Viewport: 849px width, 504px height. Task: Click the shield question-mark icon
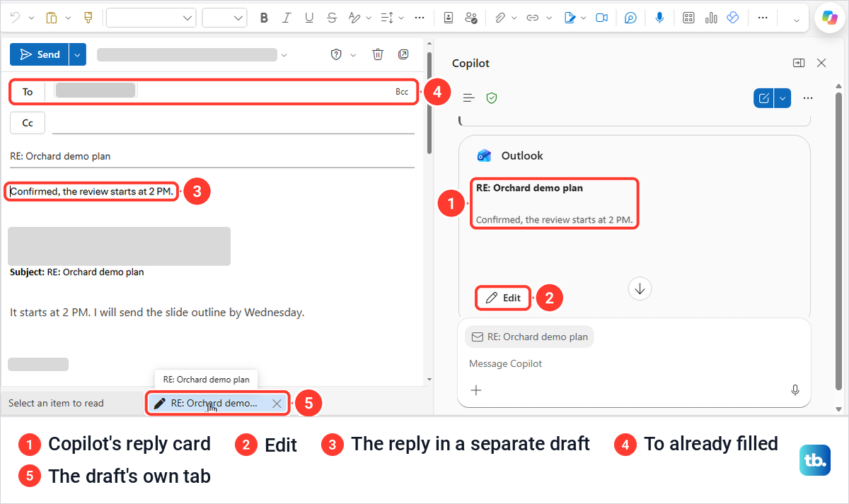[x=337, y=54]
